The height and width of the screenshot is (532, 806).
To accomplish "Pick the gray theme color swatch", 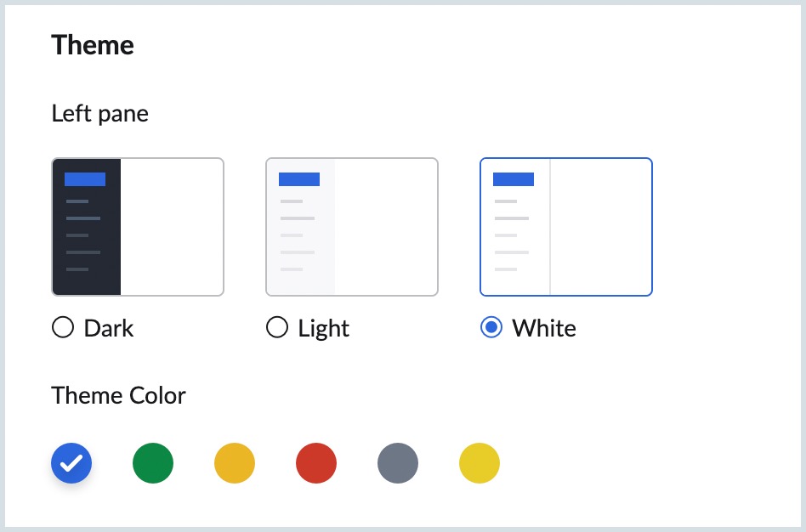I will point(398,463).
